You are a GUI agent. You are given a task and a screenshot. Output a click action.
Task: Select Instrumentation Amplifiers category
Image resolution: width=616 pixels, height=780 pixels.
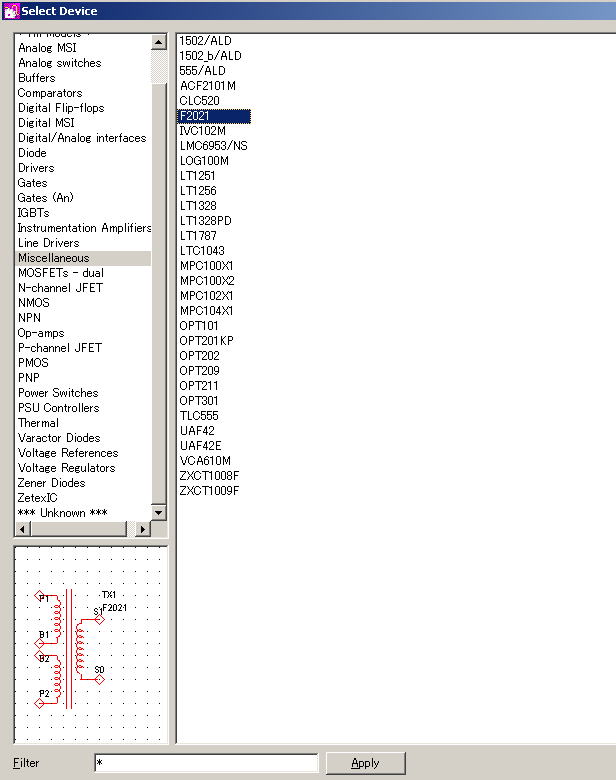(84, 228)
